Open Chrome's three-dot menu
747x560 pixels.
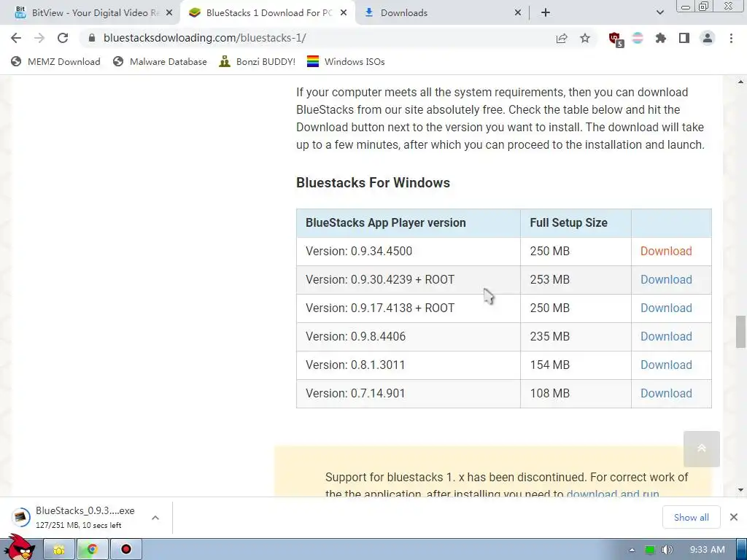(731, 38)
